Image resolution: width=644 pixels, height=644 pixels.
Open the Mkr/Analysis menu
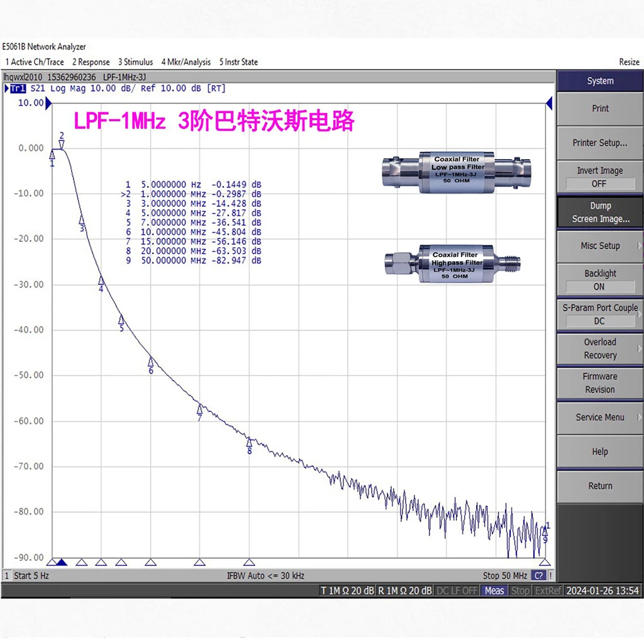tap(186, 62)
